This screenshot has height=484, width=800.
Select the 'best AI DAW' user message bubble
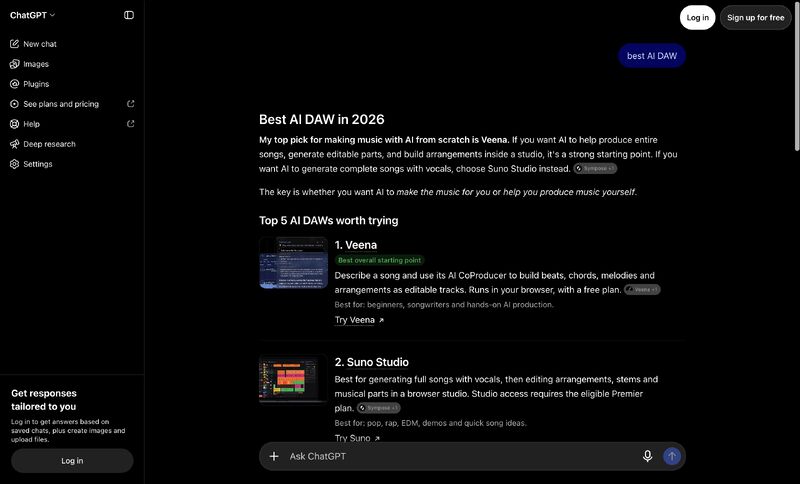click(652, 56)
